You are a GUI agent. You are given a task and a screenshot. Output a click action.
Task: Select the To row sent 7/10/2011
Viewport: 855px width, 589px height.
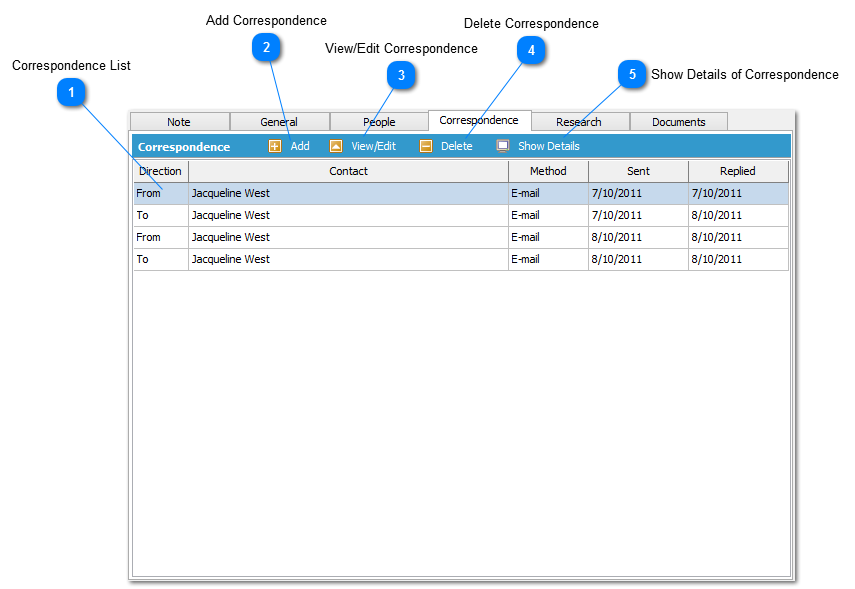pyautogui.click(x=348, y=215)
